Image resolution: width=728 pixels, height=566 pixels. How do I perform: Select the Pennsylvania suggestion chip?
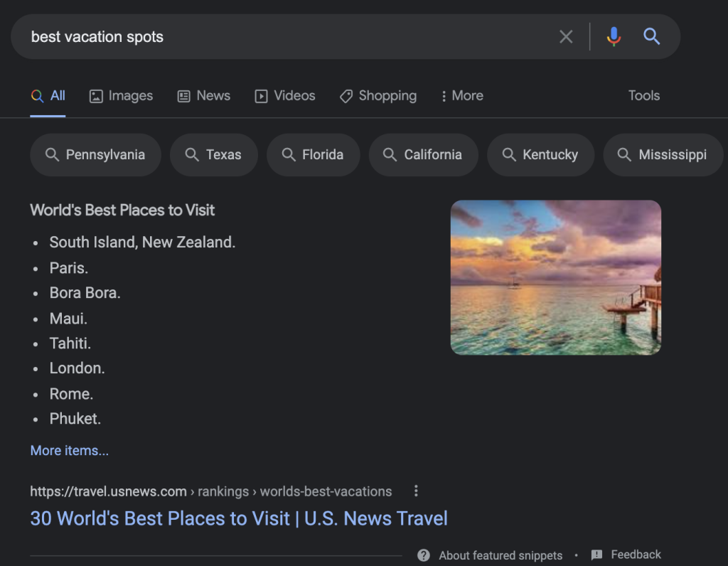[95, 155]
